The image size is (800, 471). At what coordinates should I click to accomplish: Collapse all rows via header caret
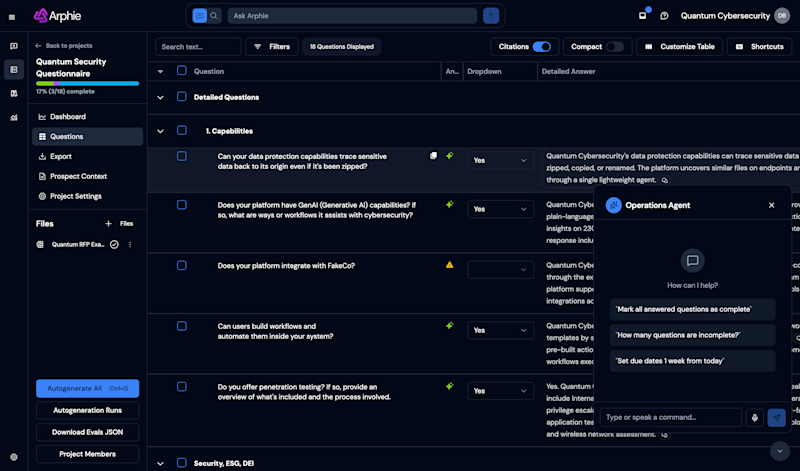pyautogui.click(x=160, y=71)
